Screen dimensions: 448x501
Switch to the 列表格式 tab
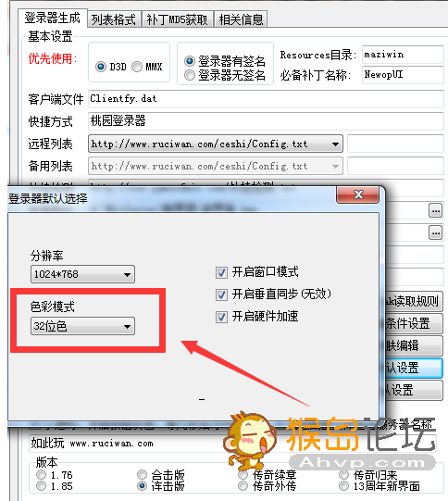113,19
